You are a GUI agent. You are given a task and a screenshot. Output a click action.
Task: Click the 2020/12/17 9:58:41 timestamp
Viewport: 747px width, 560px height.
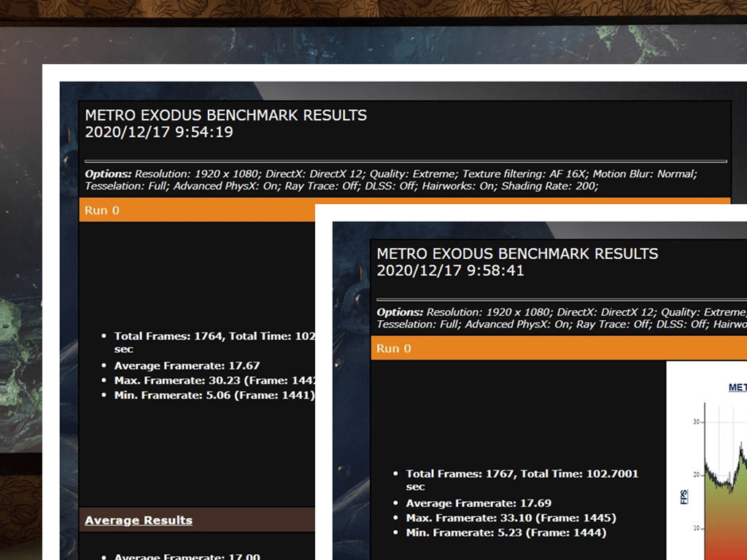pyautogui.click(x=450, y=271)
